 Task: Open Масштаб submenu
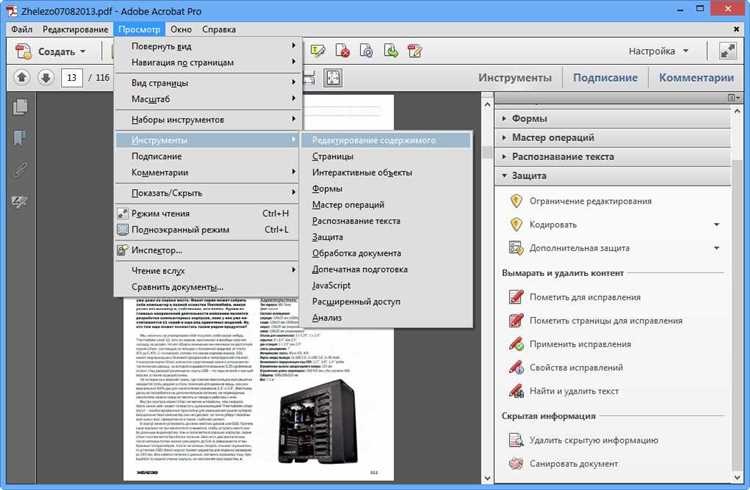[x=207, y=99]
